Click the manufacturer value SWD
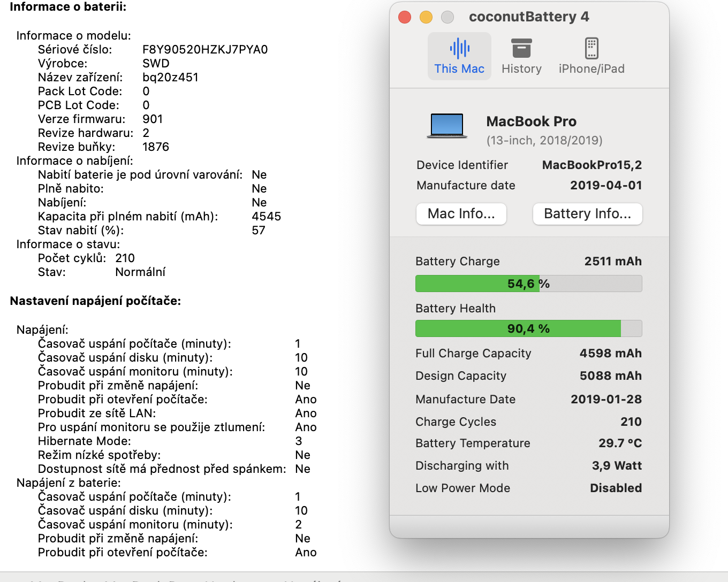The image size is (728, 582). pyautogui.click(x=156, y=63)
